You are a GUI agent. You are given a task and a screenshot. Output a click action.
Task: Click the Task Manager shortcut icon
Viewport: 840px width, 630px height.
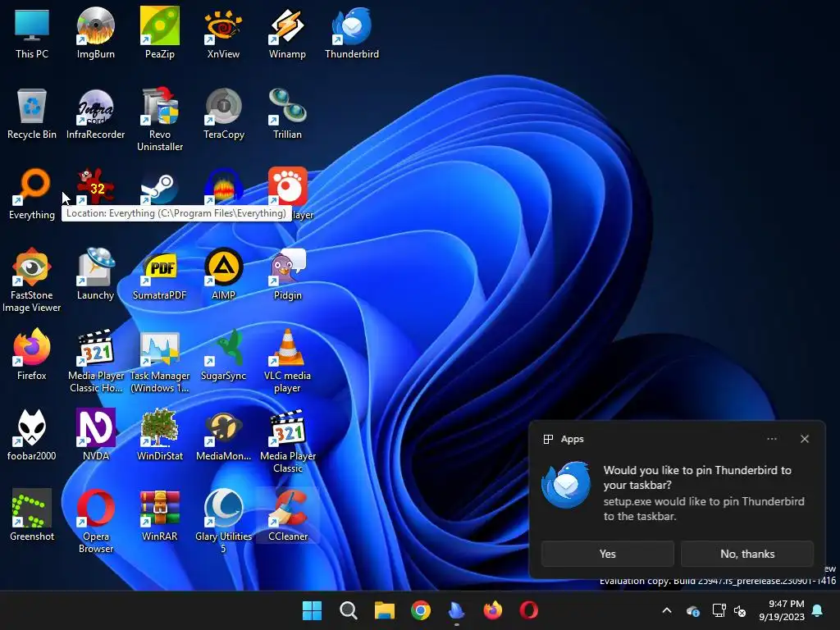(x=160, y=360)
